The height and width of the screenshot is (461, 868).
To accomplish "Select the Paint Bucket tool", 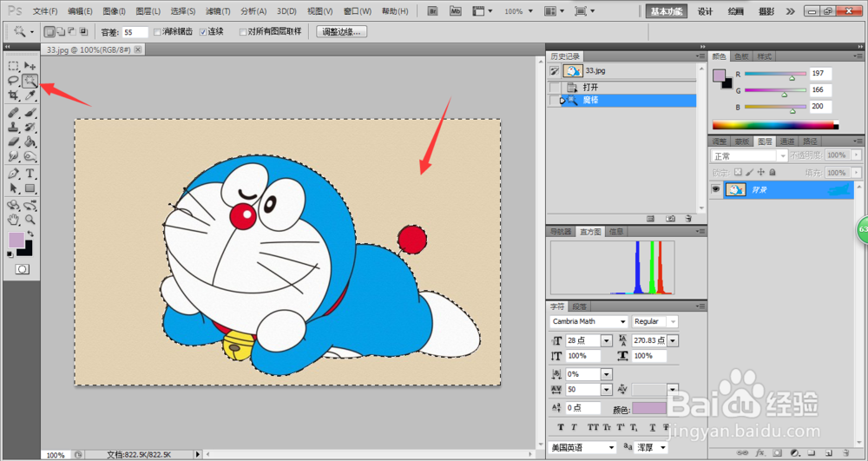I will pyautogui.click(x=30, y=142).
